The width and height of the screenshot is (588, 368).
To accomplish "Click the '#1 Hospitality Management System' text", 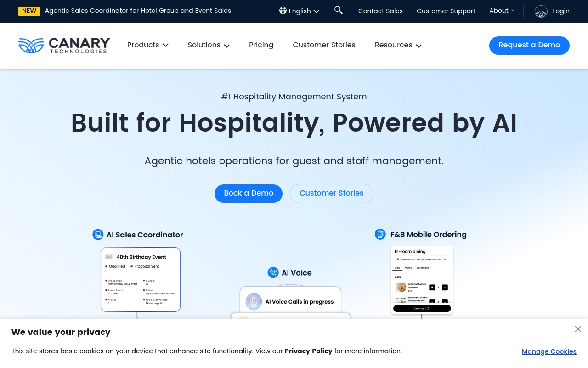I will pyautogui.click(x=294, y=97).
